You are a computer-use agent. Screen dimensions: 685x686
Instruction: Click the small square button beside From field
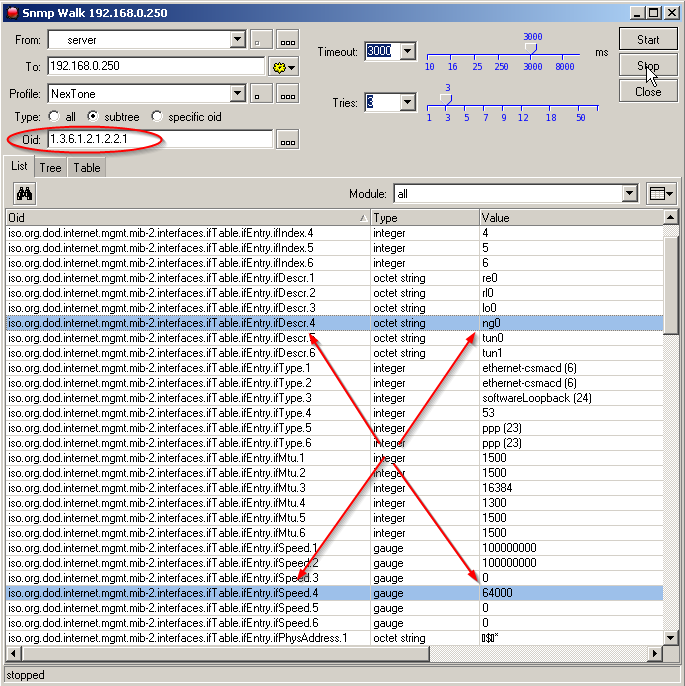coord(262,40)
